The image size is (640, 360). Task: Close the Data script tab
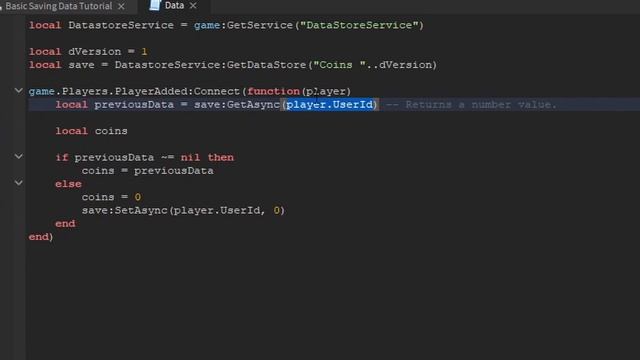tap(193, 6)
